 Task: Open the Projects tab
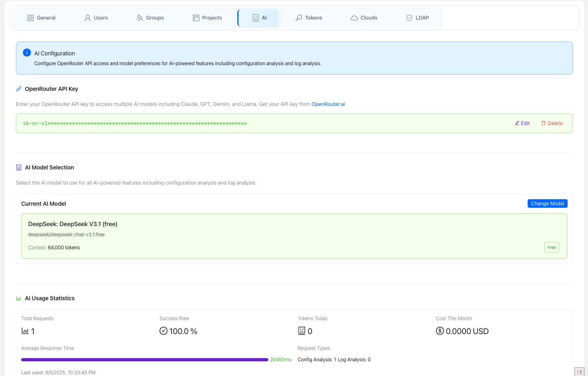(207, 18)
